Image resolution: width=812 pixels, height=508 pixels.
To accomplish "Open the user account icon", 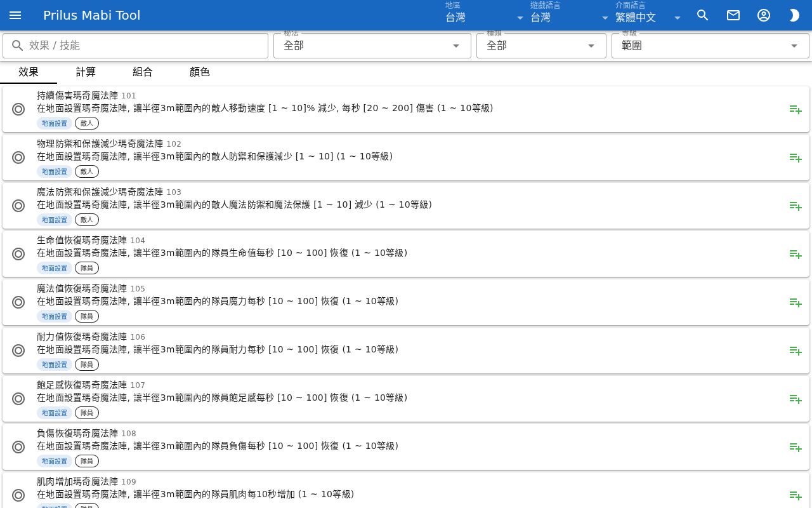I will (764, 15).
